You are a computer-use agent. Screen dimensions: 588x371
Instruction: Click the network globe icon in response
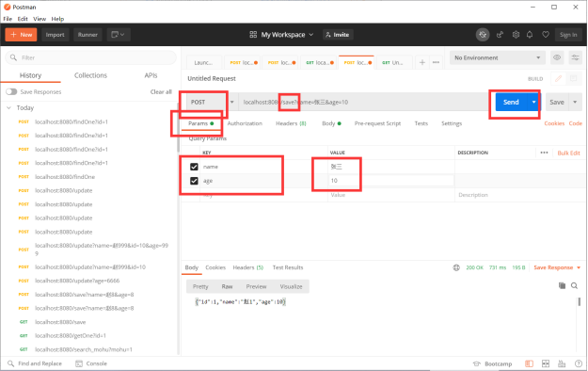click(x=456, y=267)
